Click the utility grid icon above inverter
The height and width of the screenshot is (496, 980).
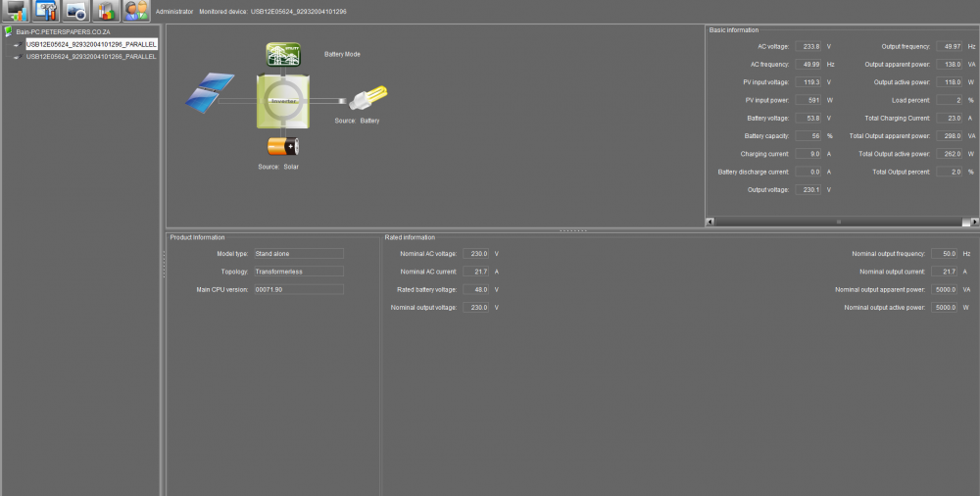point(283,55)
